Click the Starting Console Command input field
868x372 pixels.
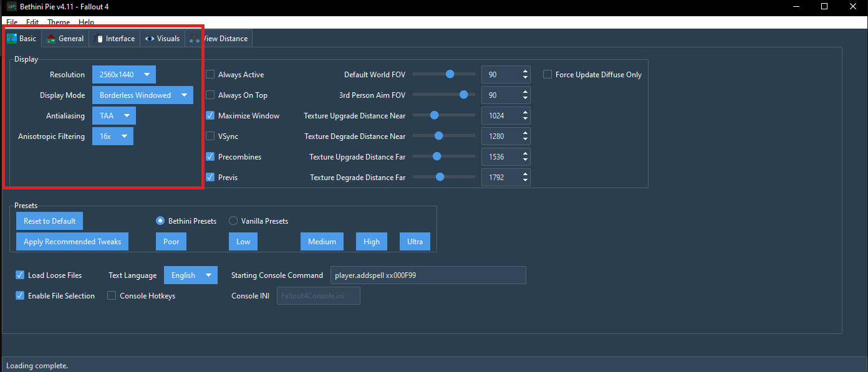pyautogui.click(x=428, y=275)
